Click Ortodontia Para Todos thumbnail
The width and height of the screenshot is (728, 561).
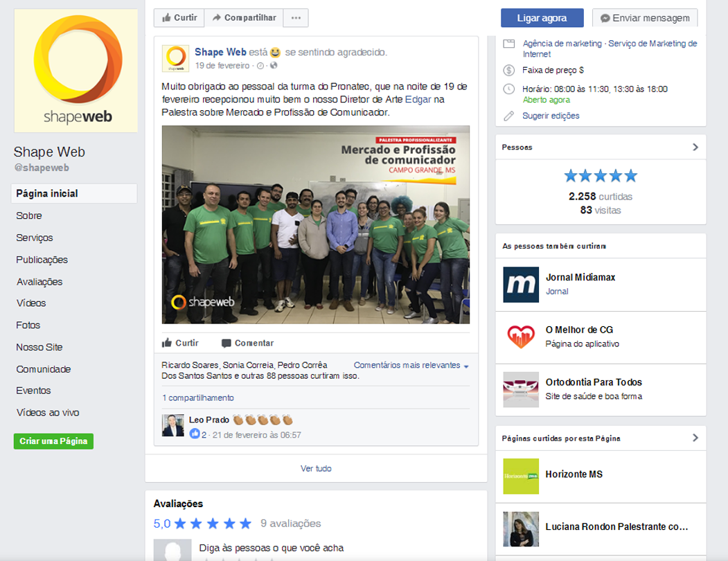pyautogui.click(x=521, y=390)
